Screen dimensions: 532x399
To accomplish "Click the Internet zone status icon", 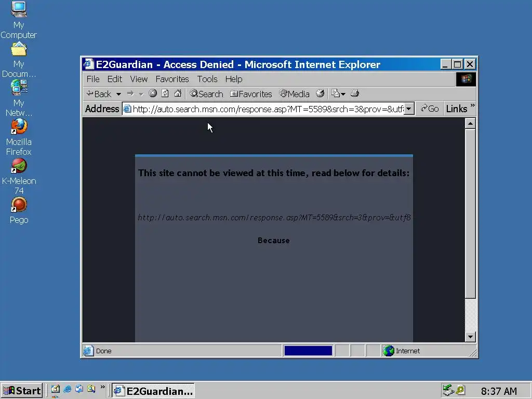I will pyautogui.click(x=389, y=351).
